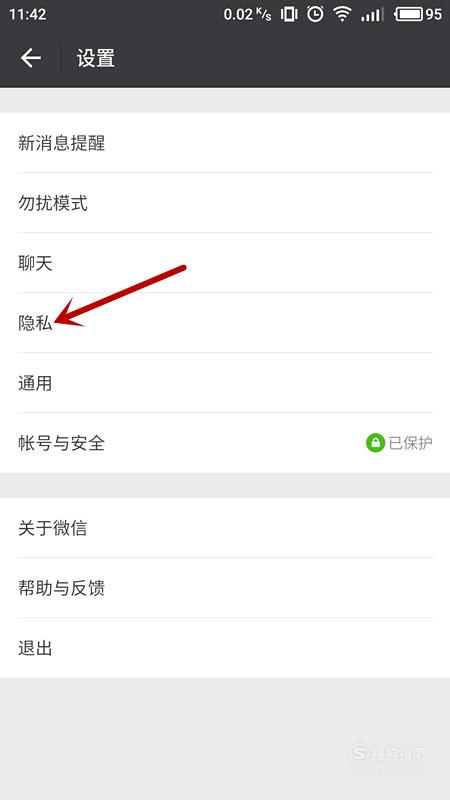The image size is (450, 800).
Task: Tap the cellular signal bars icon
Action: click(372, 14)
